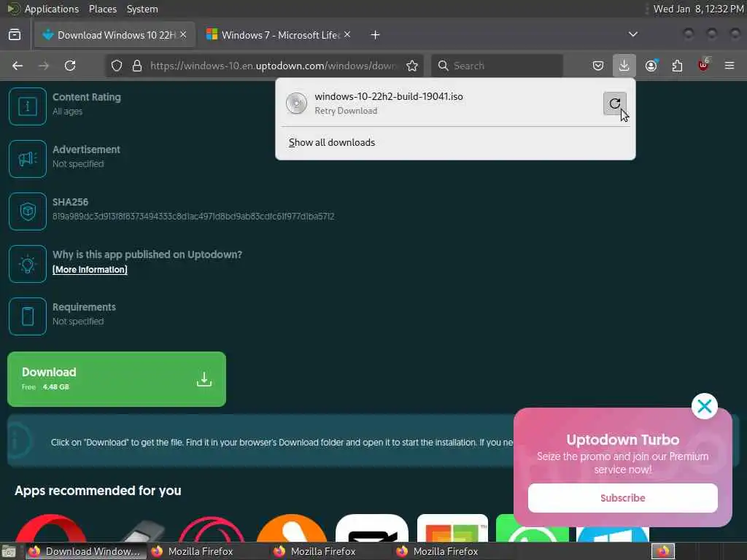Click the browser back arrow
This screenshot has height=560, width=747.
point(18,66)
